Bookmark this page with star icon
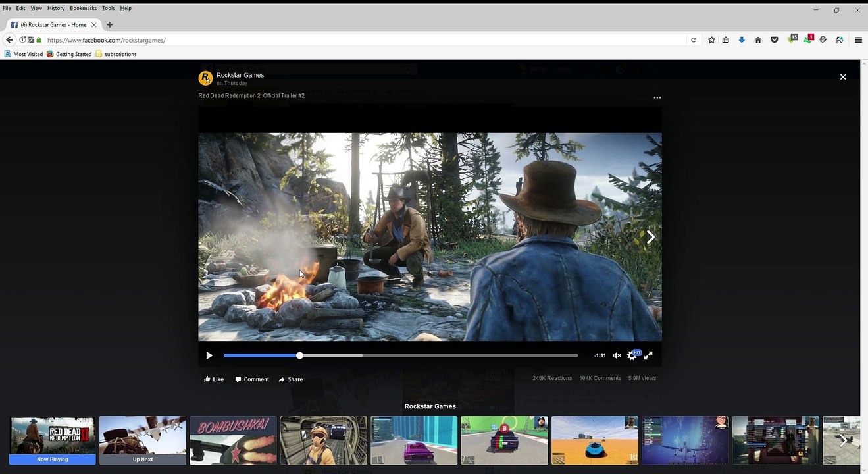 point(711,40)
